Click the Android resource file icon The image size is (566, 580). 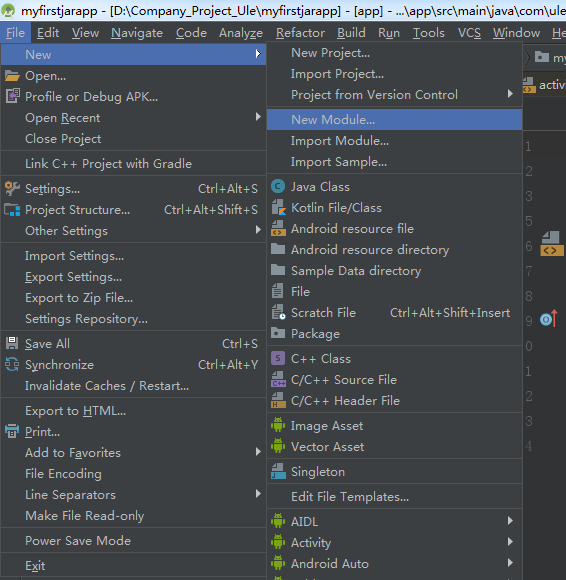pos(278,228)
